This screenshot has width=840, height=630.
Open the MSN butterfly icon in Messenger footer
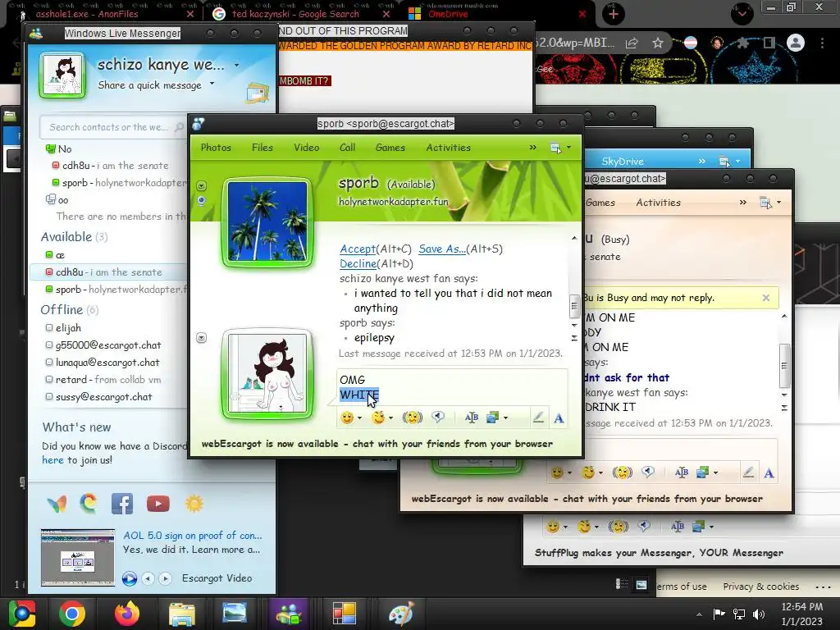tap(57, 504)
